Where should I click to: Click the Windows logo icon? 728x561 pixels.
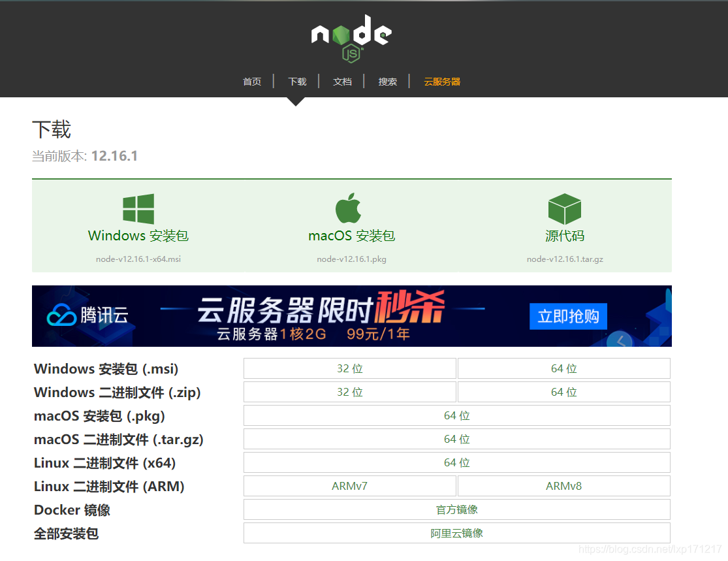[138, 209]
